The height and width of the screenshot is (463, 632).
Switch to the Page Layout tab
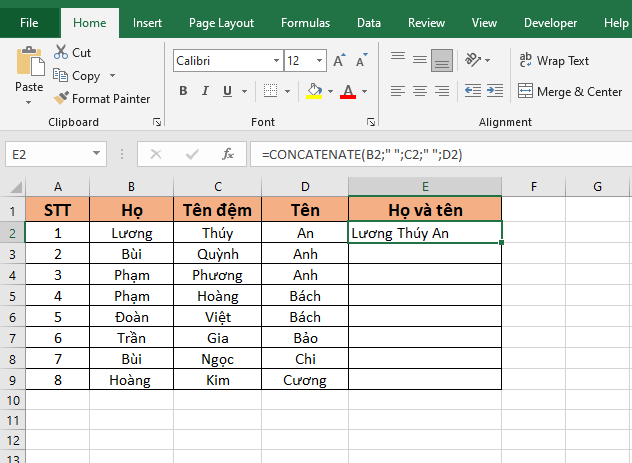point(221,22)
